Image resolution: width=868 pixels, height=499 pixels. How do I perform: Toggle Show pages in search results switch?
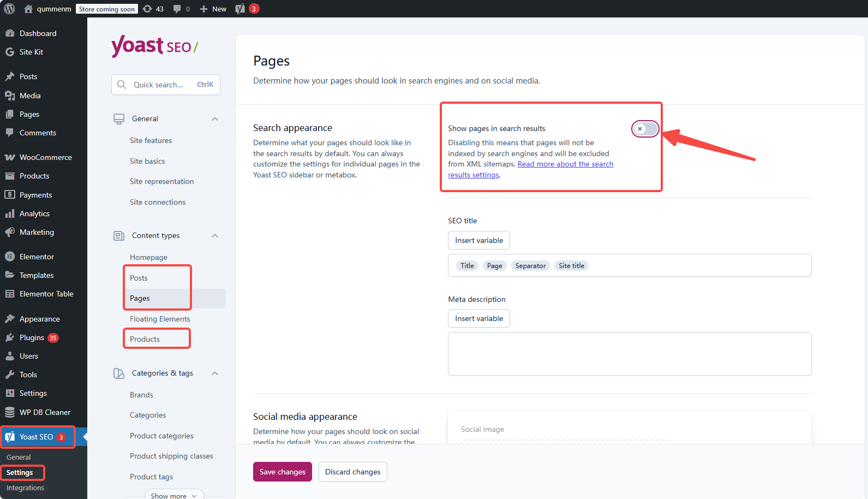tap(645, 129)
